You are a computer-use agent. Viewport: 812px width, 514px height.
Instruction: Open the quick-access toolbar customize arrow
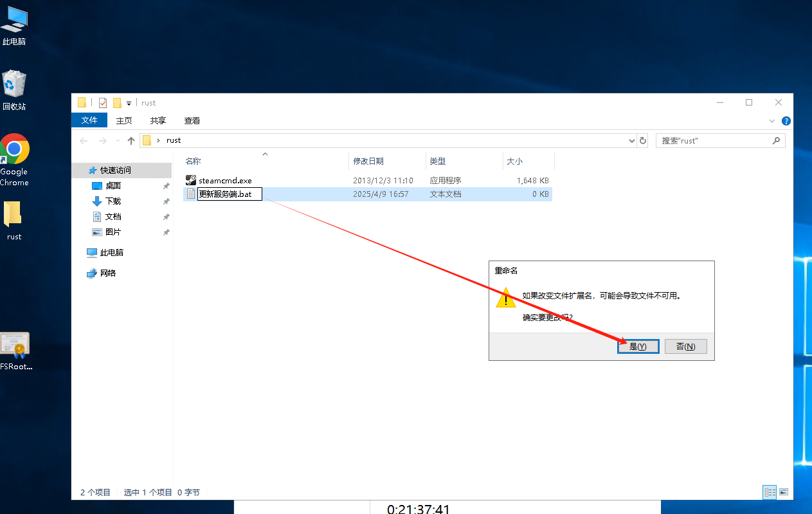click(129, 103)
